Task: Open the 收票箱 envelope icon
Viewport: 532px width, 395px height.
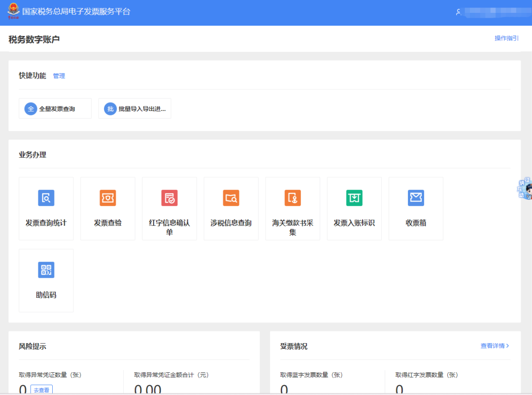Action: (x=416, y=198)
